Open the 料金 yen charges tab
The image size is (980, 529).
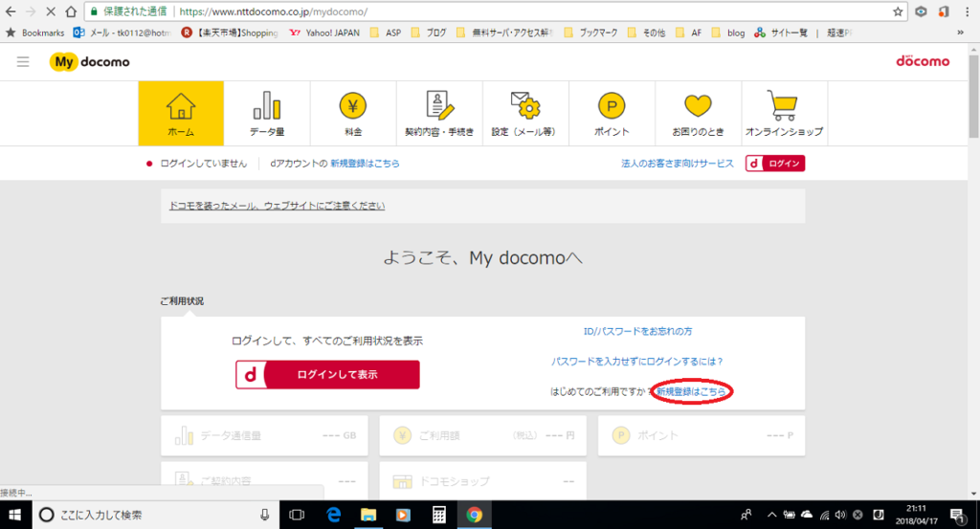(x=353, y=113)
